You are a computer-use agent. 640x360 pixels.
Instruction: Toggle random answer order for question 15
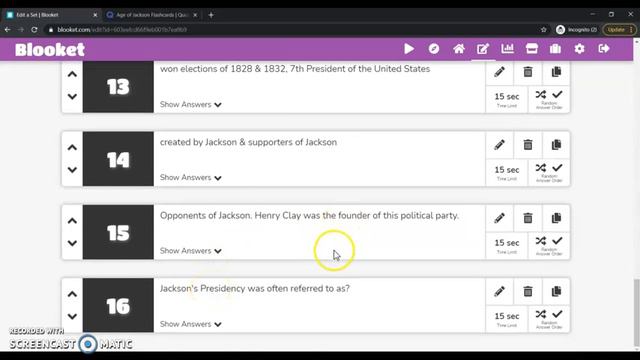pyautogui.click(x=549, y=245)
